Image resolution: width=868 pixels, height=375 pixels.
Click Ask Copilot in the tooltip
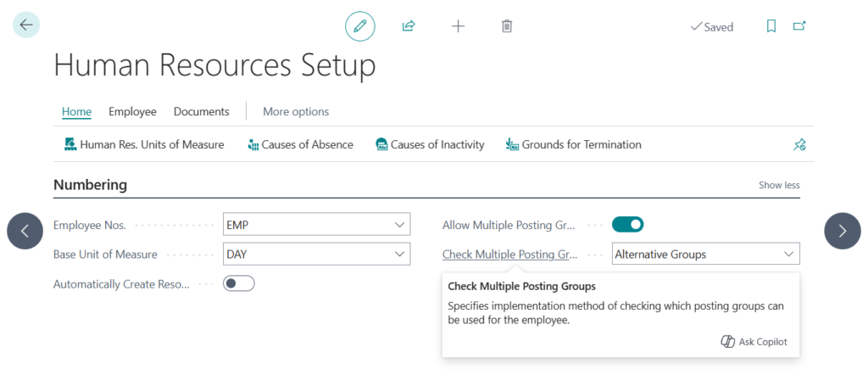pyautogui.click(x=754, y=342)
